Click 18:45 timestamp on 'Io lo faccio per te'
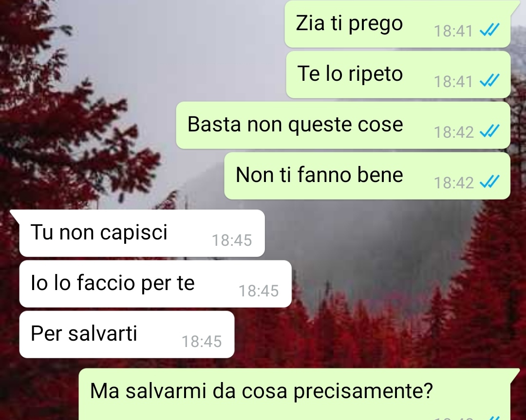Image resolution: width=526 pixels, height=420 pixels. (x=259, y=291)
